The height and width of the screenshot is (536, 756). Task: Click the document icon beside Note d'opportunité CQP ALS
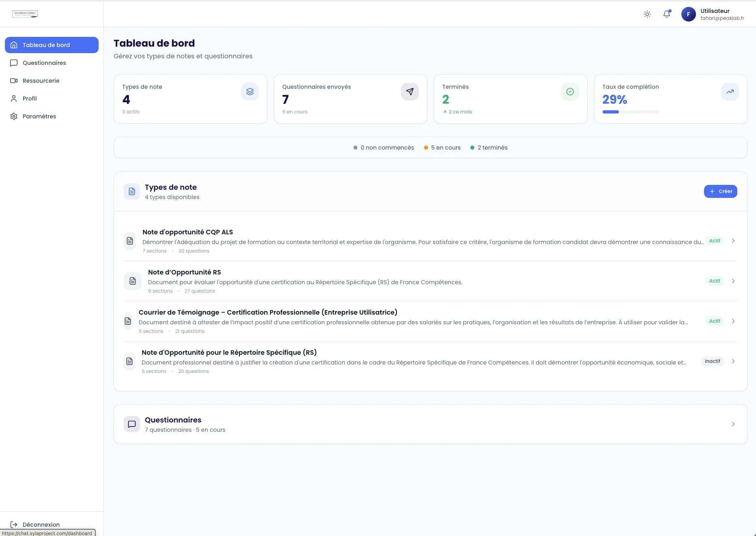pyautogui.click(x=130, y=241)
